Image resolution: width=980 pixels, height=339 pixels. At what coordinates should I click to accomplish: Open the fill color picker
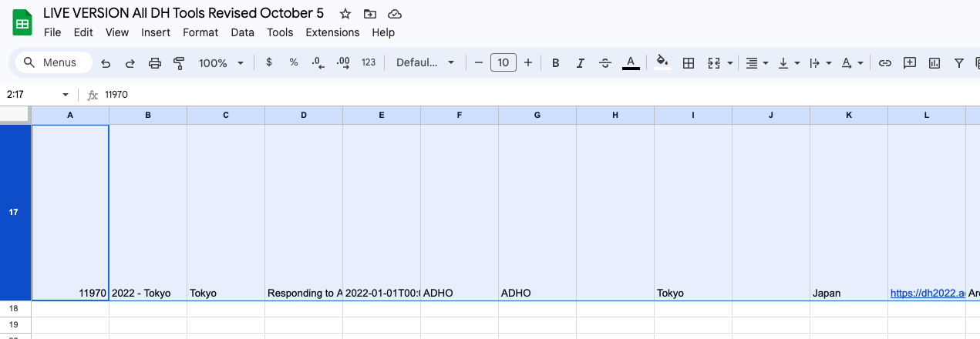pos(662,63)
